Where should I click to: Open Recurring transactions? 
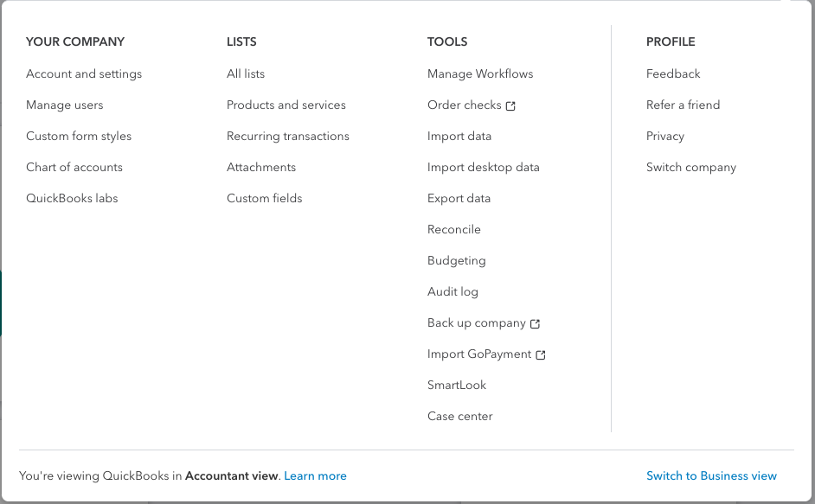tap(288, 137)
